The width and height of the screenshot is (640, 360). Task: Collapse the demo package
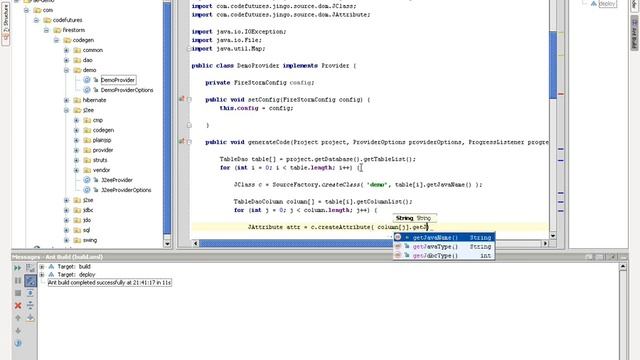point(67,70)
